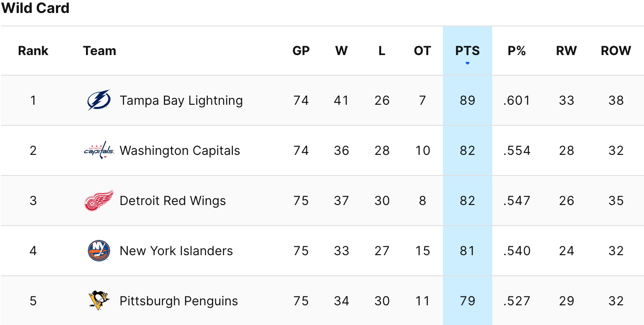The width and height of the screenshot is (644, 325).
Task: Open Detroit Red Wings team link
Action: tap(172, 201)
